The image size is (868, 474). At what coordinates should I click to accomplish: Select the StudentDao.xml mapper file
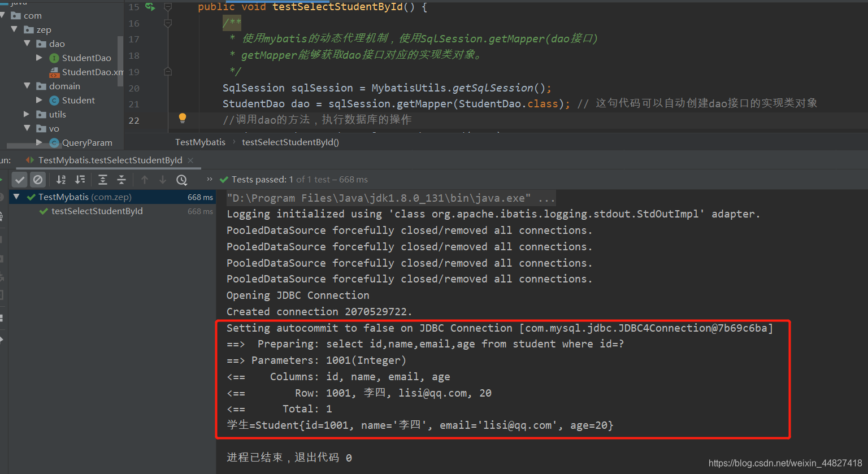(x=86, y=72)
